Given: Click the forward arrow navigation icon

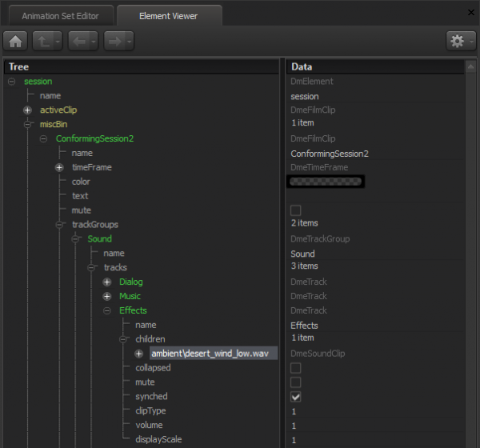Looking at the screenshot, I should click(x=114, y=41).
